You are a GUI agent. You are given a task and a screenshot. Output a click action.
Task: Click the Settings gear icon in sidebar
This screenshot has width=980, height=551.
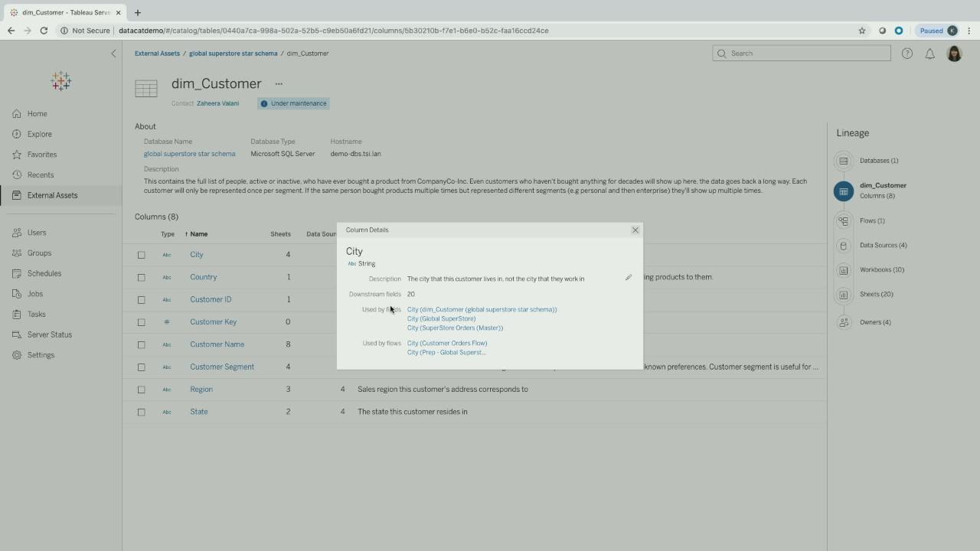point(17,355)
